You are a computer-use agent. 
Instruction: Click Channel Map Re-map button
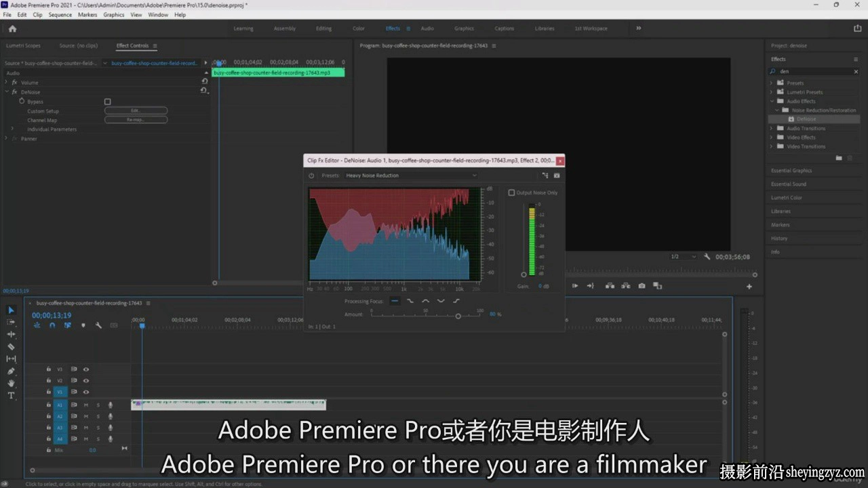[x=136, y=120]
